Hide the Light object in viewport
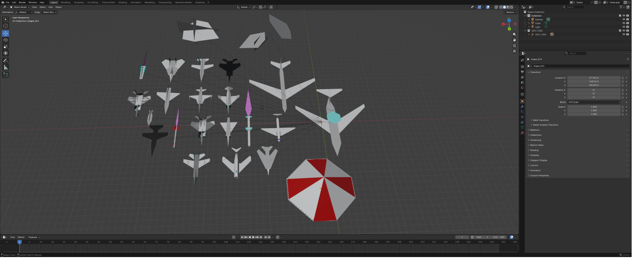 point(624,27)
